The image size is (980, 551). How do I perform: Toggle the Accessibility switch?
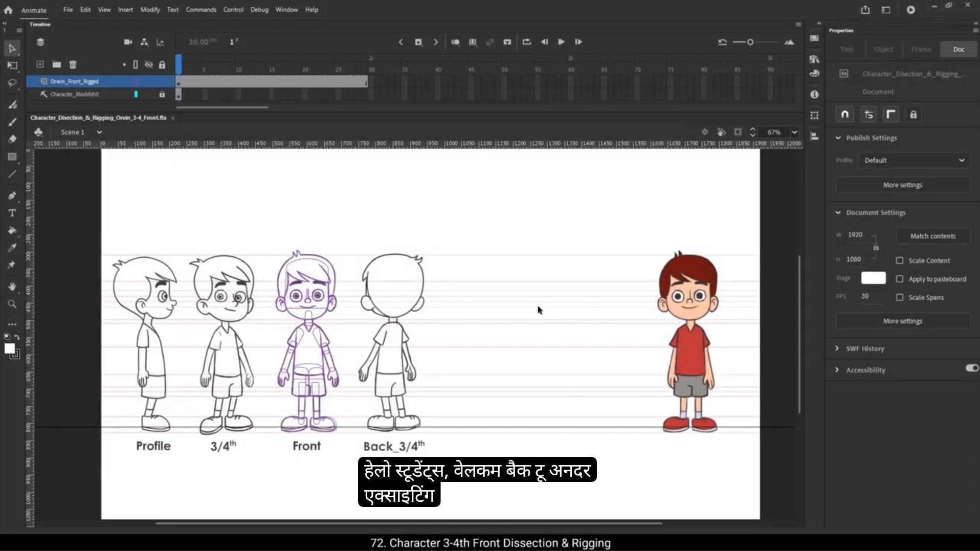coord(972,368)
